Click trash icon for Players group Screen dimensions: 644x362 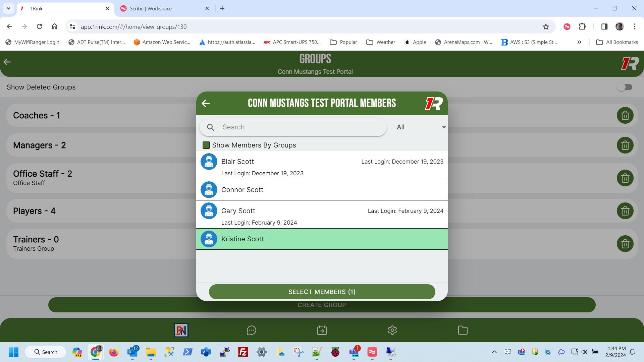point(625,211)
